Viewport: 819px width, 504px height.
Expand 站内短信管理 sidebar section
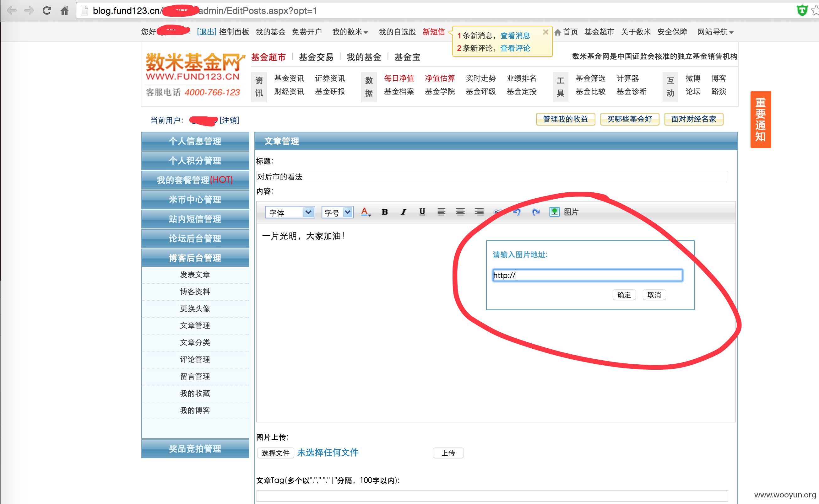pyautogui.click(x=195, y=219)
